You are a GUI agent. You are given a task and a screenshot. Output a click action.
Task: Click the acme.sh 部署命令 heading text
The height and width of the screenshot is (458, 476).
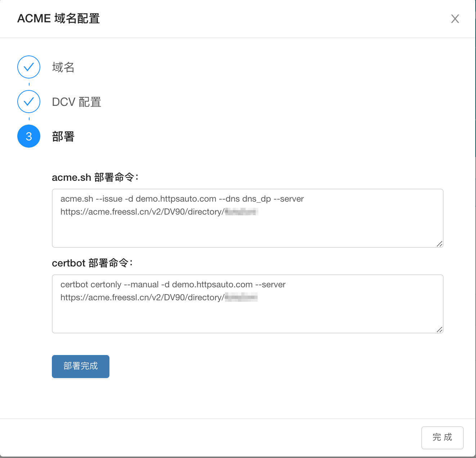[96, 177]
